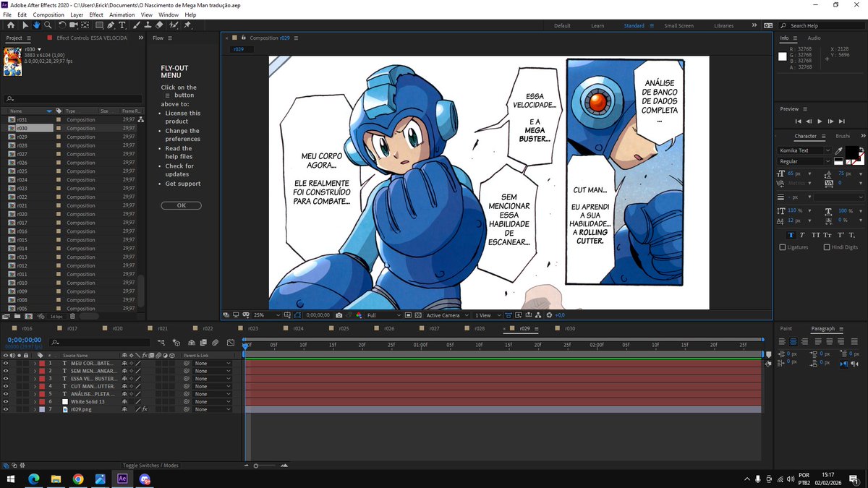Open the Composition menu
This screenshot has width=868, height=488.
[48, 14]
